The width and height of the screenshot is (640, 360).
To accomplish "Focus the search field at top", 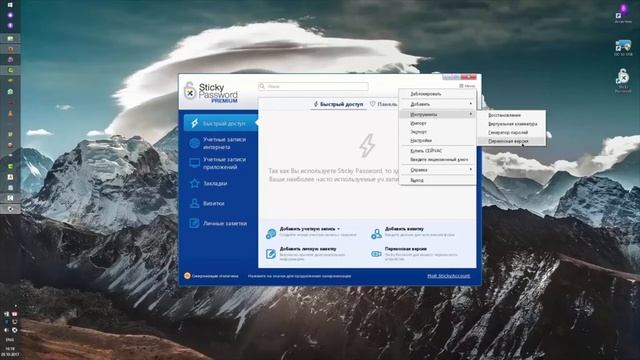I will [313, 86].
